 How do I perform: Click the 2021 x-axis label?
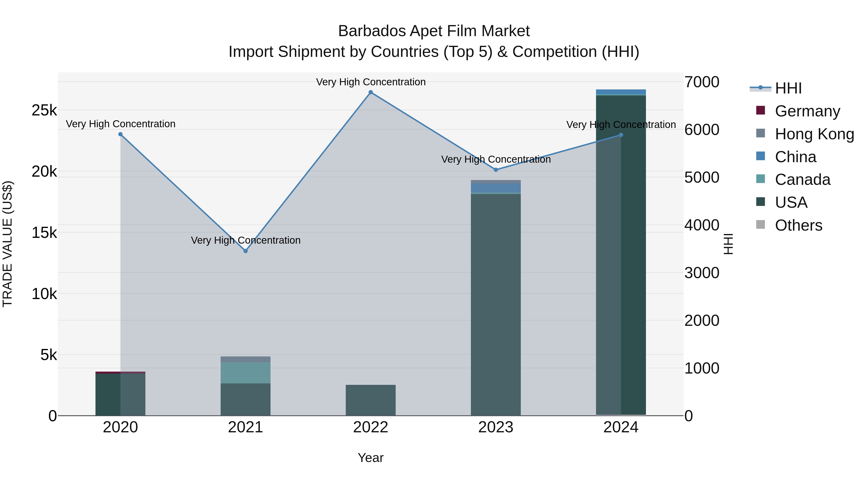246,427
